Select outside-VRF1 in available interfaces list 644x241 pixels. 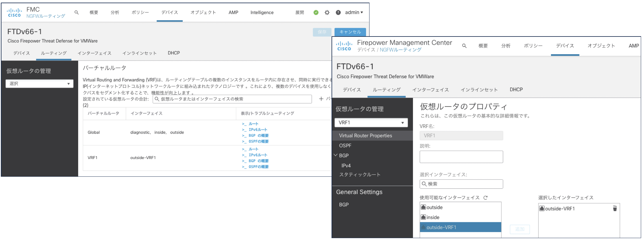pos(460,227)
